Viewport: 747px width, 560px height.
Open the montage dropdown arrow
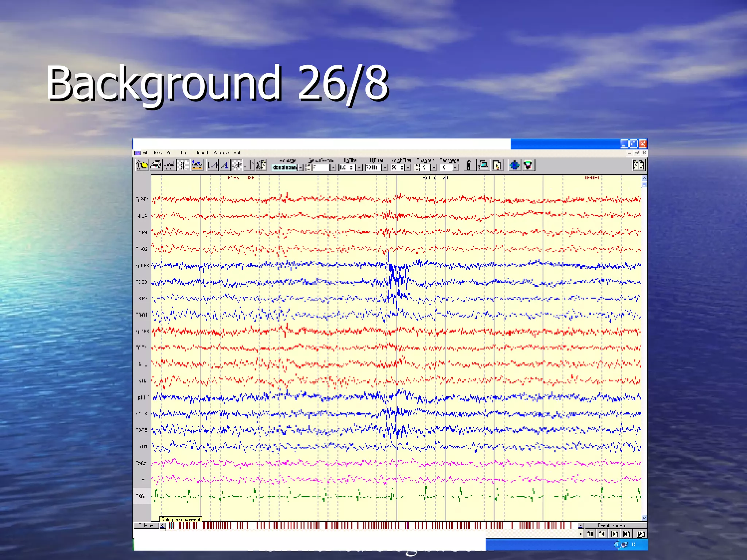coord(301,168)
